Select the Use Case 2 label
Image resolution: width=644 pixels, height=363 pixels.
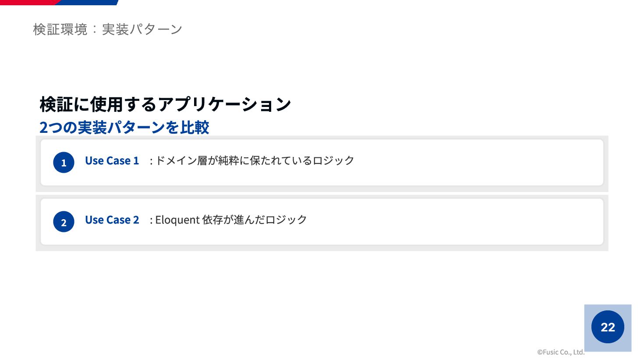(x=112, y=220)
